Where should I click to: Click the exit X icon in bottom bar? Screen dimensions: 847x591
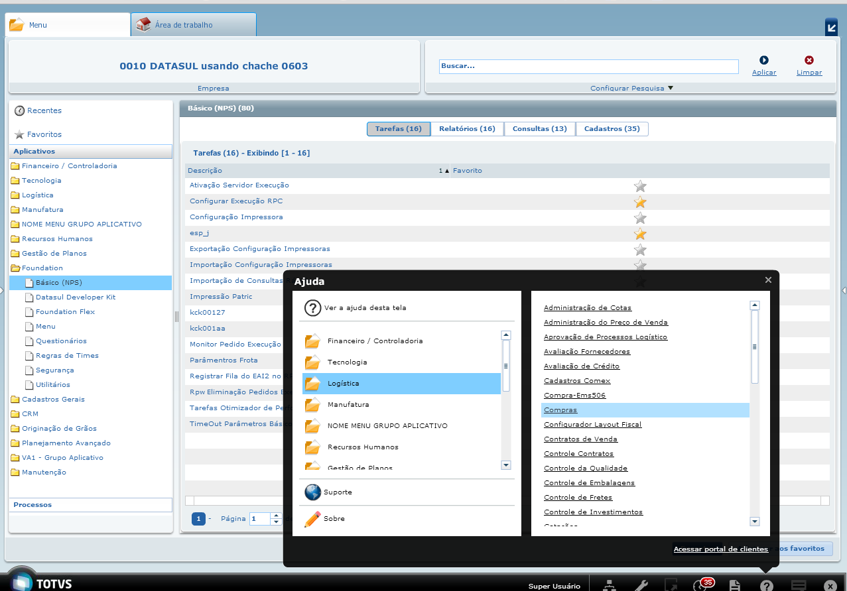830,586
